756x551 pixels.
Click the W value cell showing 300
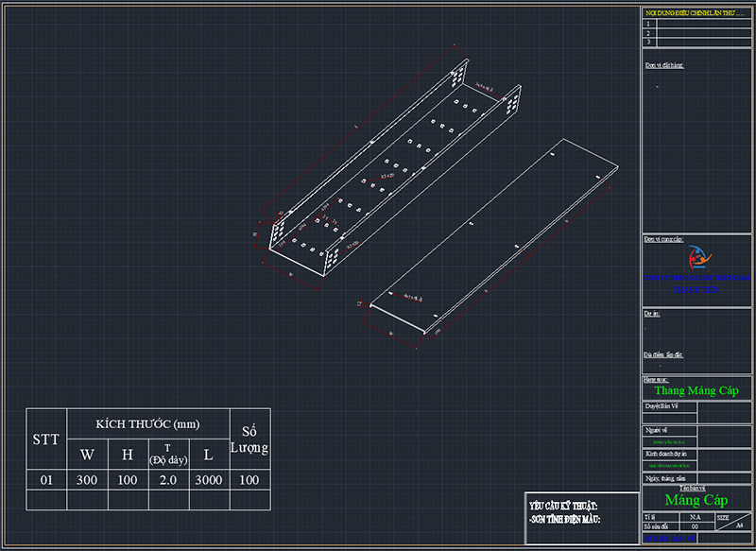point(87,480)
